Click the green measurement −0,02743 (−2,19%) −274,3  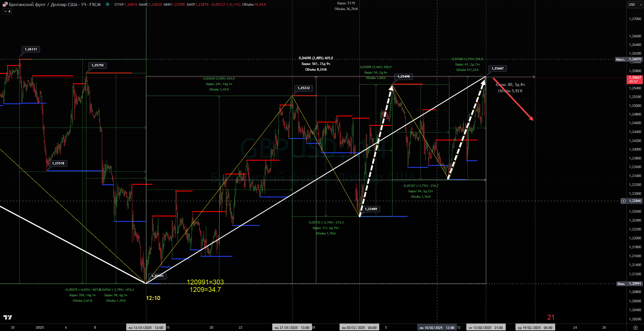pos(326,222)
